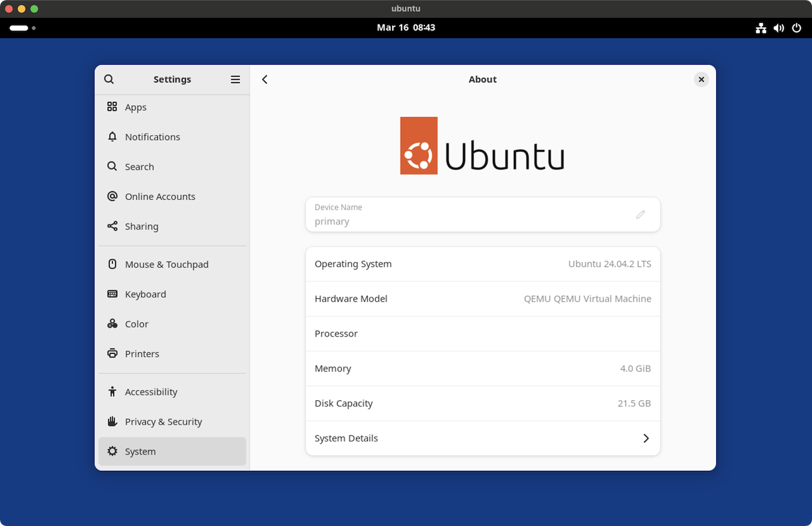Click the Apps grid icon in sidebar

tap(112, 107)
